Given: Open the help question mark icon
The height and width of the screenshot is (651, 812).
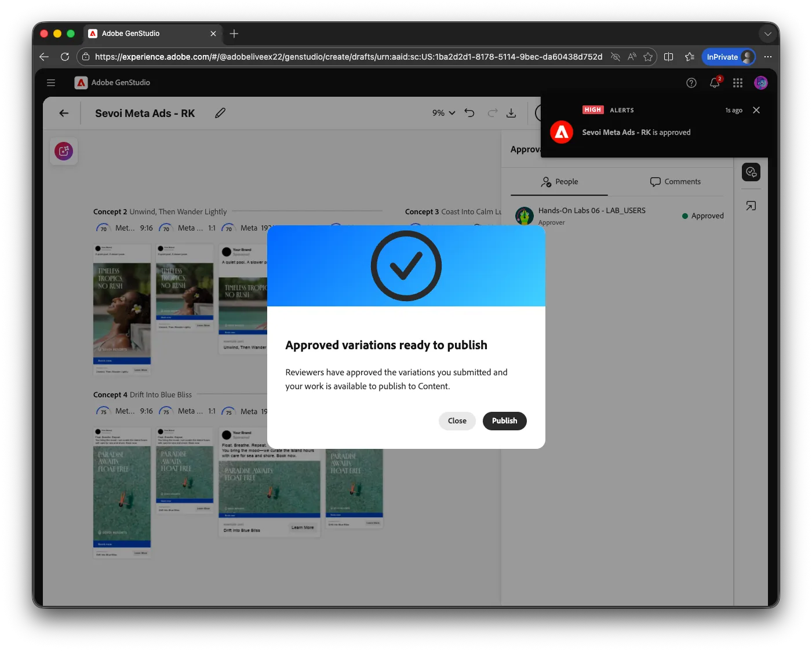Looking at the screenshot, I should (x=691, y=83).
